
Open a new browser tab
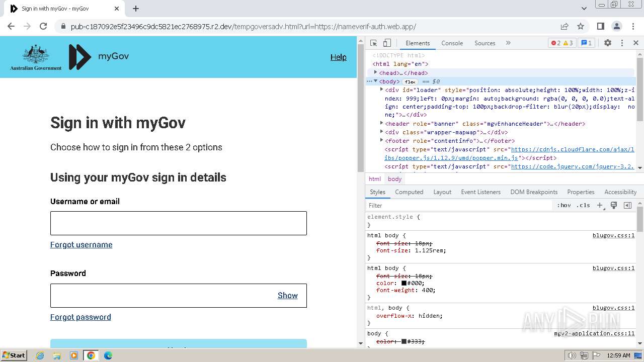click(x=136, y=9)
